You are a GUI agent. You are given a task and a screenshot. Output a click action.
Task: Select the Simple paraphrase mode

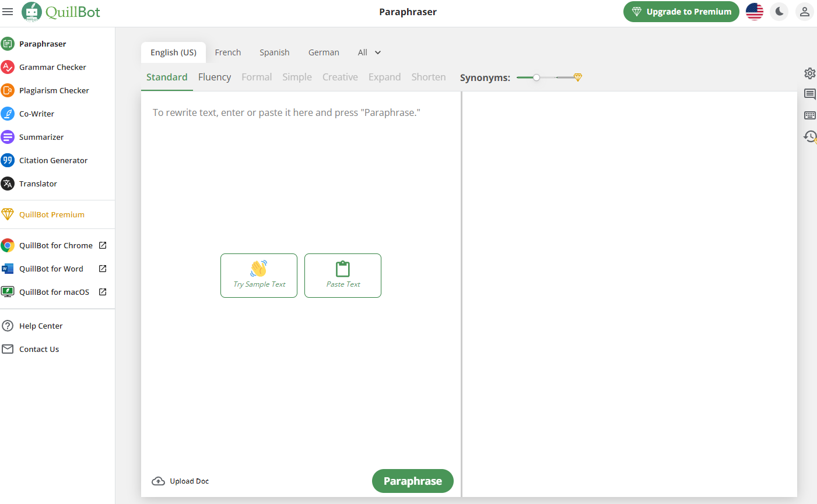297,77
